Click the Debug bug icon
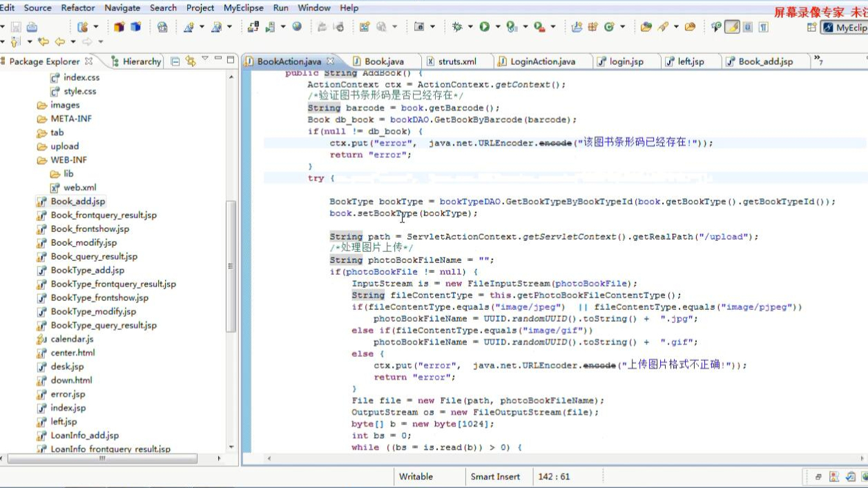 pyautogui.click(x=457, y=27)
